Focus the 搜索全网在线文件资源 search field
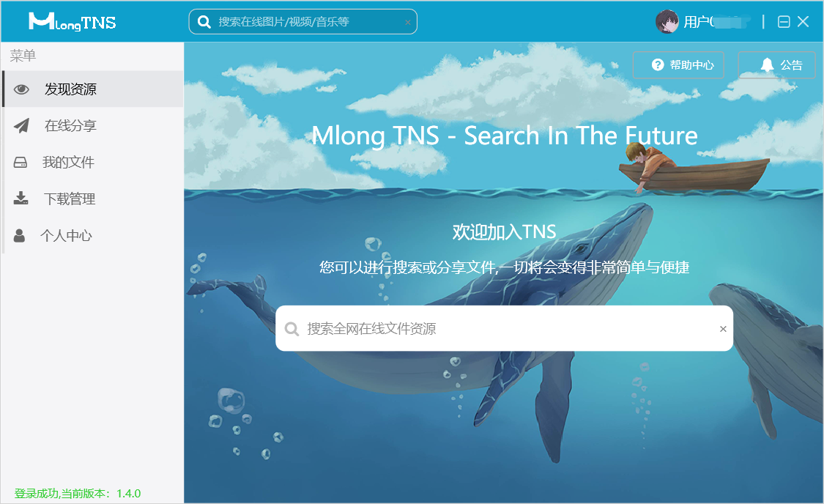 pyautogui.click(x=504, y=328)
